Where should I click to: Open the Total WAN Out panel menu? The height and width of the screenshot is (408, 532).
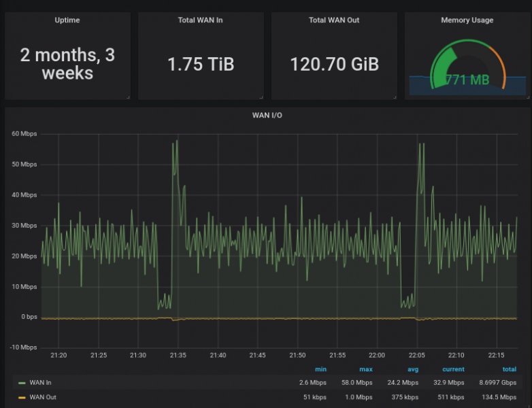coord(333,20)
